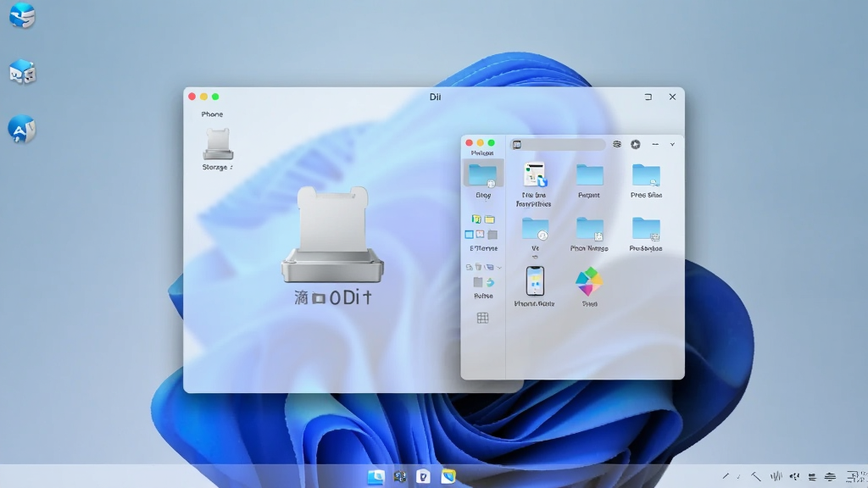The height and width of the screenshot is (488, 868).
Task: Click the "Phone" label in the Dii window
Action: pyautogui.click(x=212, y=114)
